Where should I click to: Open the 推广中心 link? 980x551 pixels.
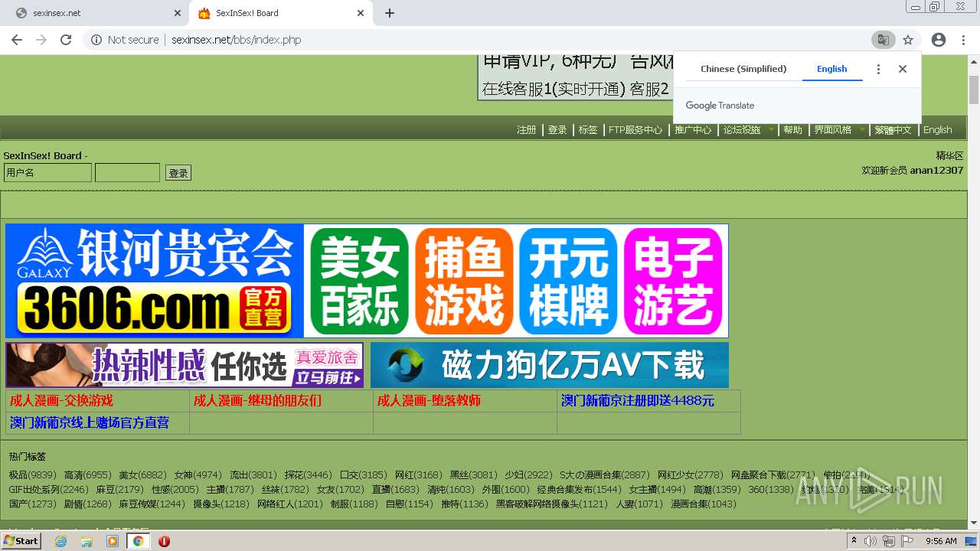(693, 130)
